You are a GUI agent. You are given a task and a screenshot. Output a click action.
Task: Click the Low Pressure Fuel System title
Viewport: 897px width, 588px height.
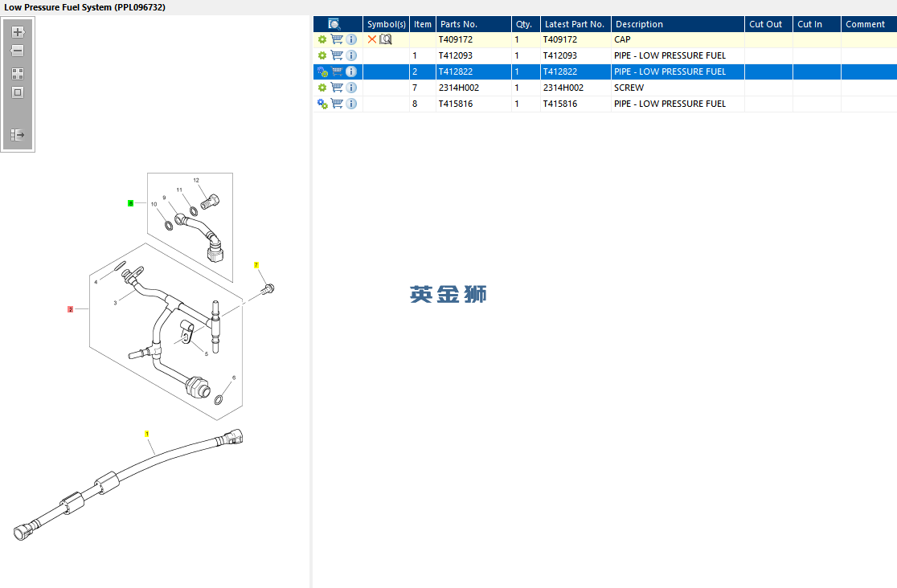click(84, 7)
